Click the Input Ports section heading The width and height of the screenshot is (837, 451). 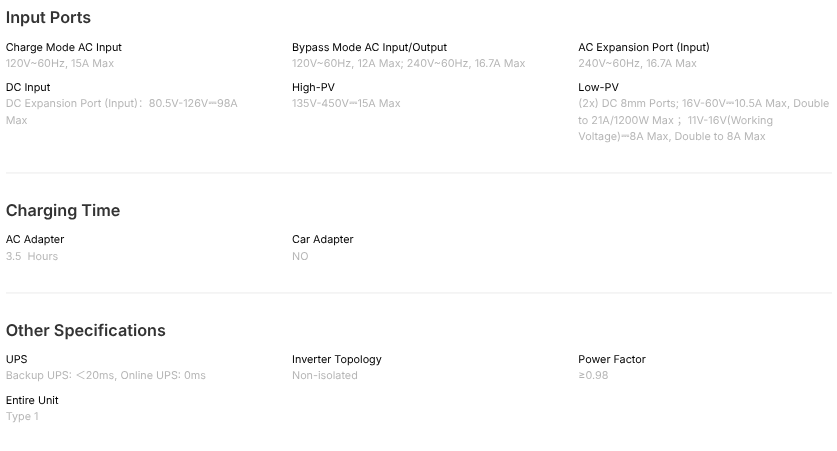(48, 17)
